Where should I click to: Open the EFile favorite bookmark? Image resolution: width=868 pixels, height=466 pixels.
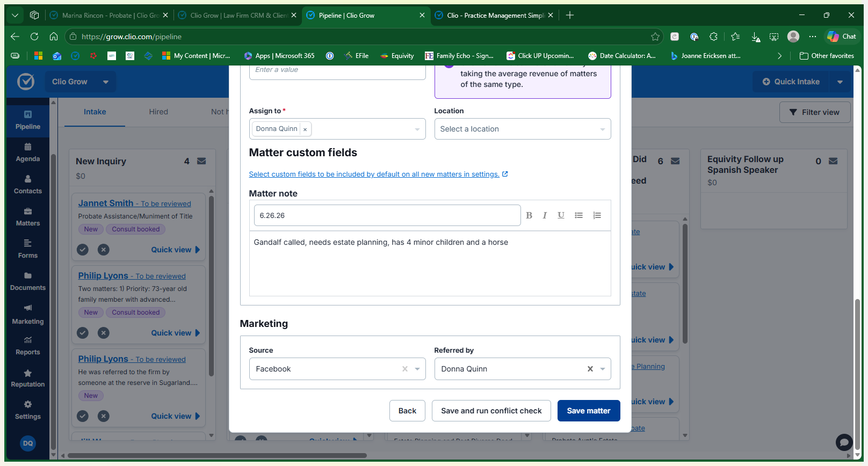click(x=357, y=56)
